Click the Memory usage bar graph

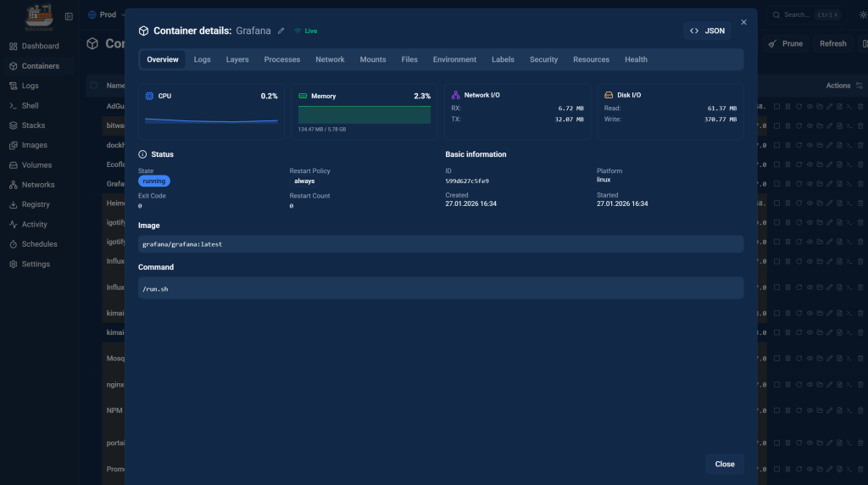[x=364, y=114]
